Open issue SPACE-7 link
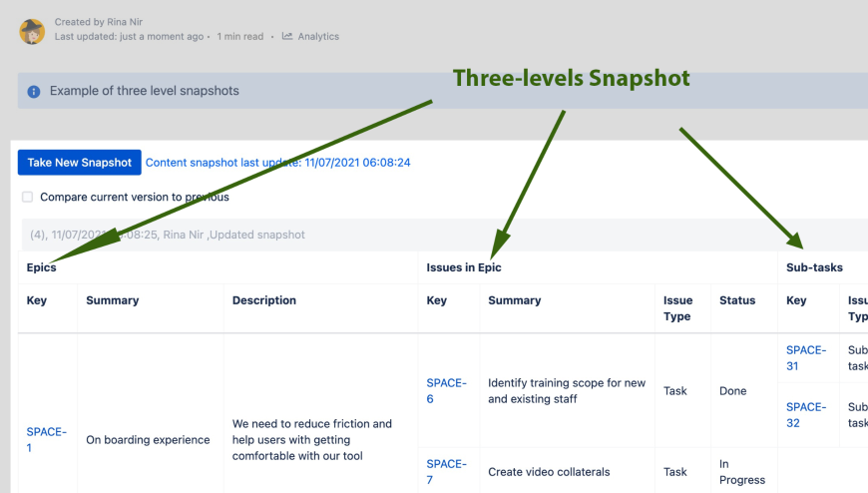 [x=446, y=471]
